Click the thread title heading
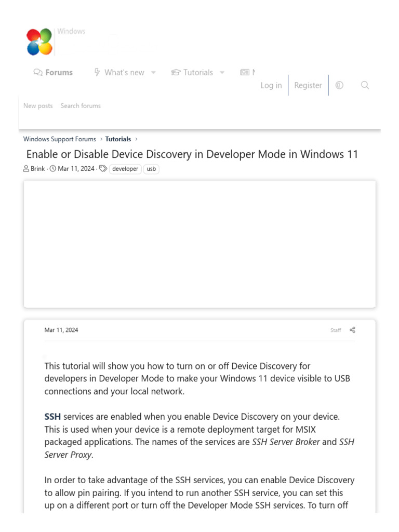Viewport: 399px width, 532px height. [x=192, y=154]
